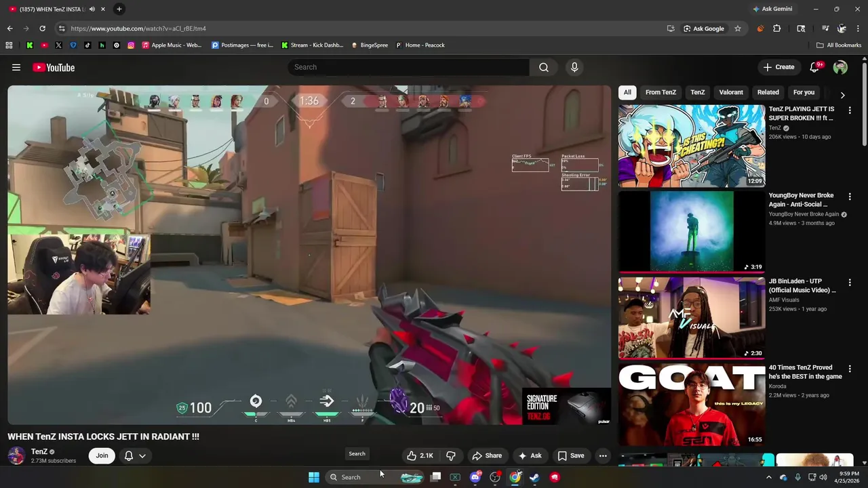Select the For you filter chip
Image resolution: width=868 pixels, height=488 pixels.
click(x=804, y=92)
